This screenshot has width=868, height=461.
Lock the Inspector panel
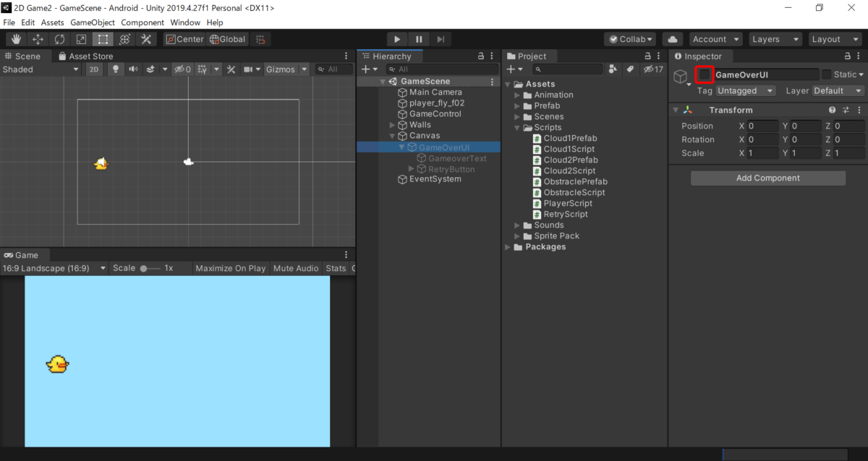(x=848, y=56)
